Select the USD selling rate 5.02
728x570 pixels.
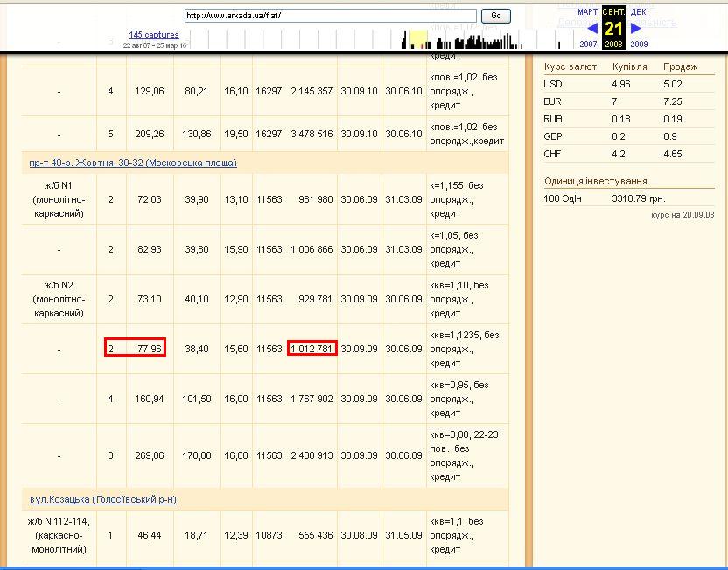672,85
